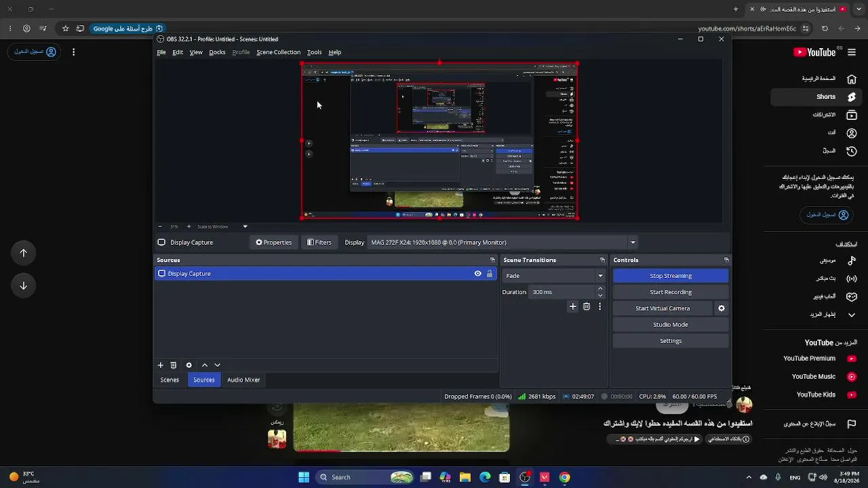This screenshot has height=488, width=868.
Task: Switch to the Sources tab
Action: point(204,380)
